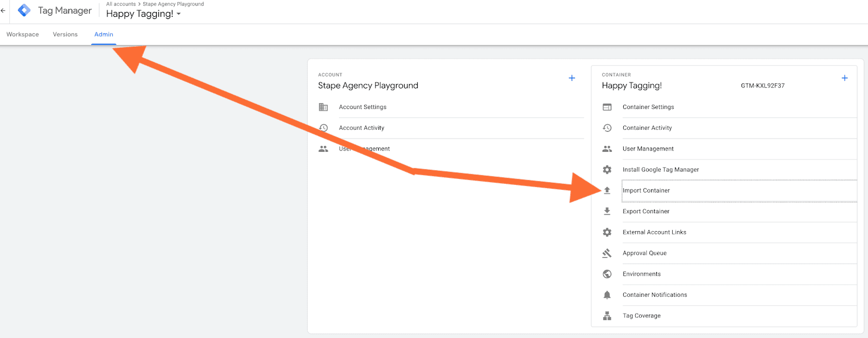
Task: Click the Account Settings building icon
Action: 323,107
